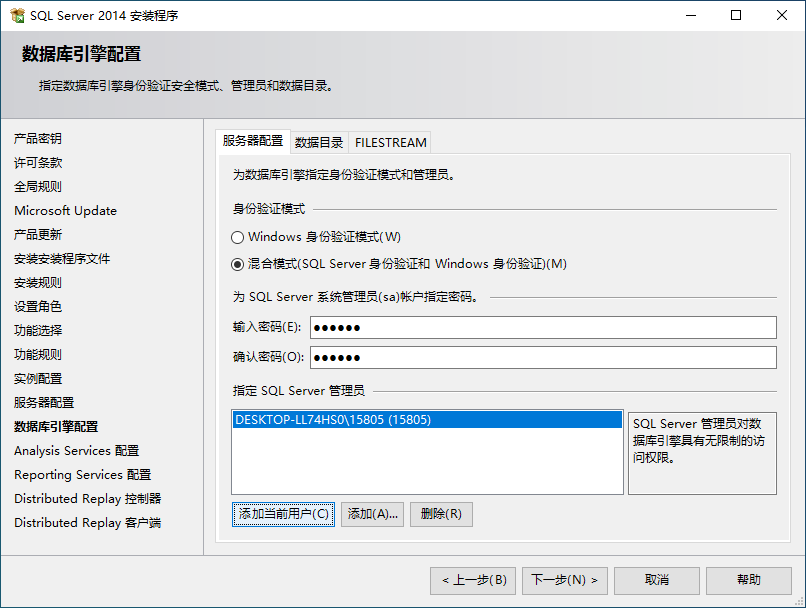Viewport: 806px width, 608px height.
Task: Click the 安装规则 step in sidebar
Action: 38,283
